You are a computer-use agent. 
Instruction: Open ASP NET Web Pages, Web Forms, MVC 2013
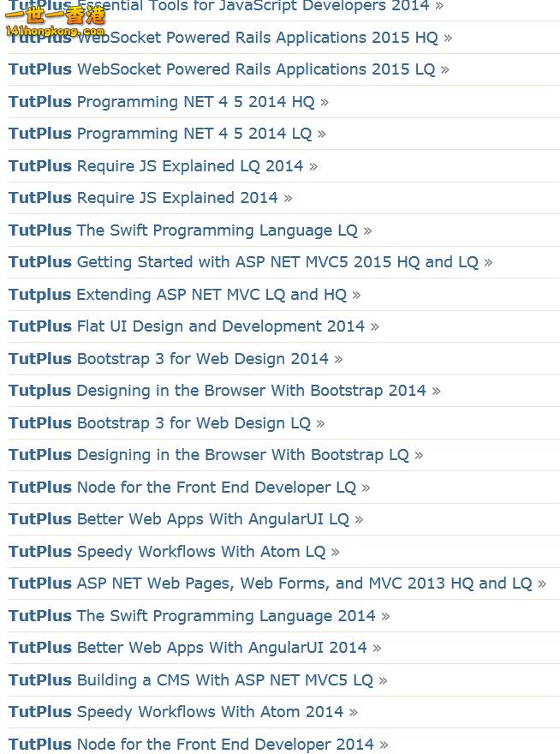click(277, 583)
